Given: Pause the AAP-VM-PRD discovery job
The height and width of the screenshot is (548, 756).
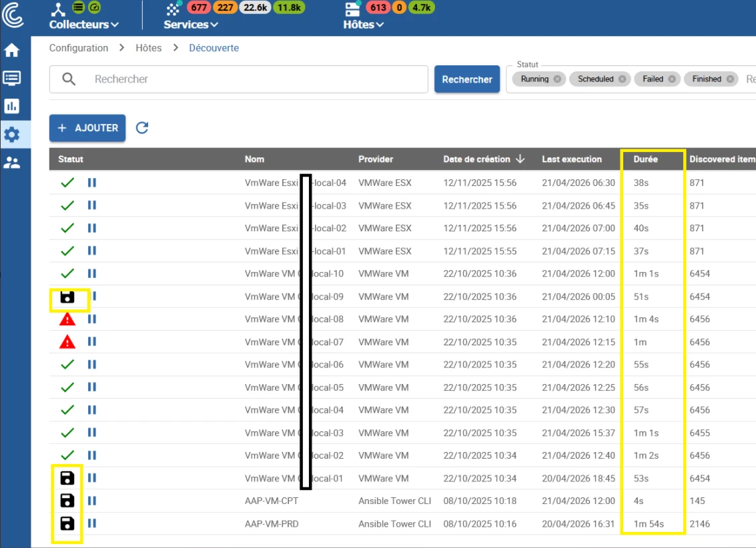Looking at the screenshot, I should 92,523.
